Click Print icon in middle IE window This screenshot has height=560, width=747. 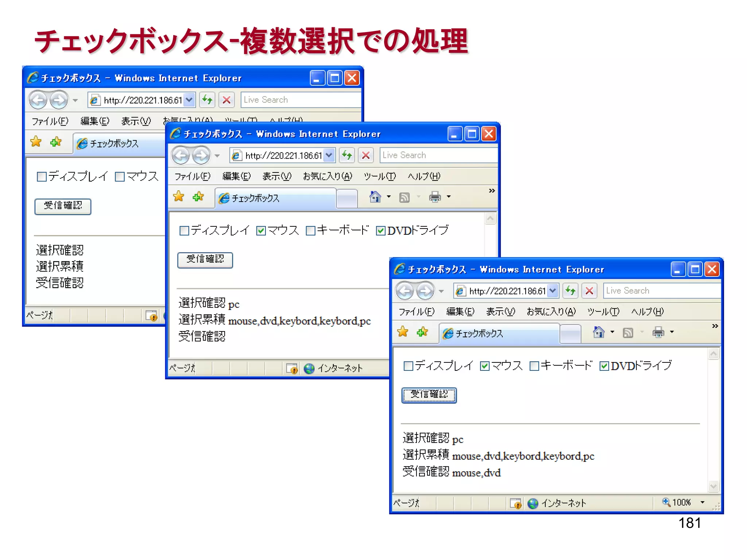click(x=435, y=197)
